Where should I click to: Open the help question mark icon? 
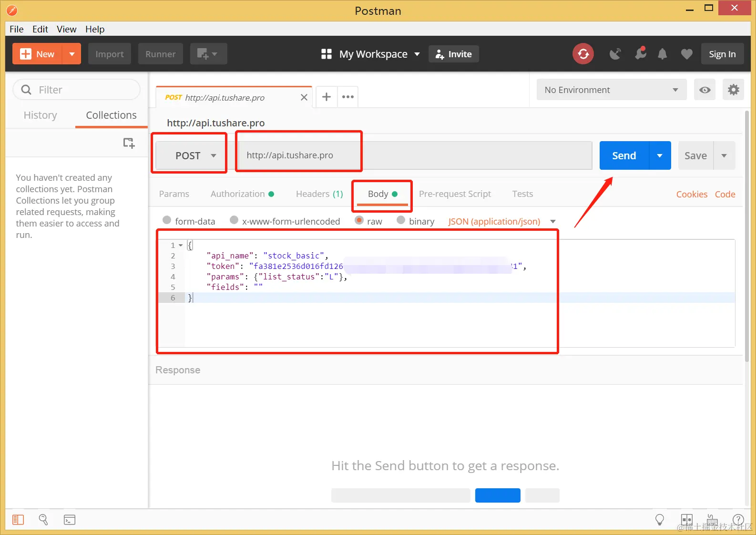(738, 520)
